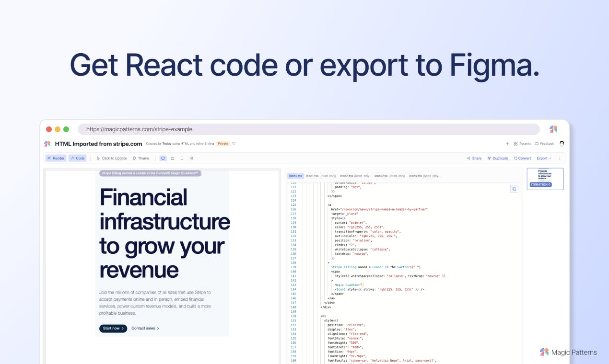Open the three-dot more options menu
Image resolution: width=609 pixels, height=364 pixels.
coord(559,158)
